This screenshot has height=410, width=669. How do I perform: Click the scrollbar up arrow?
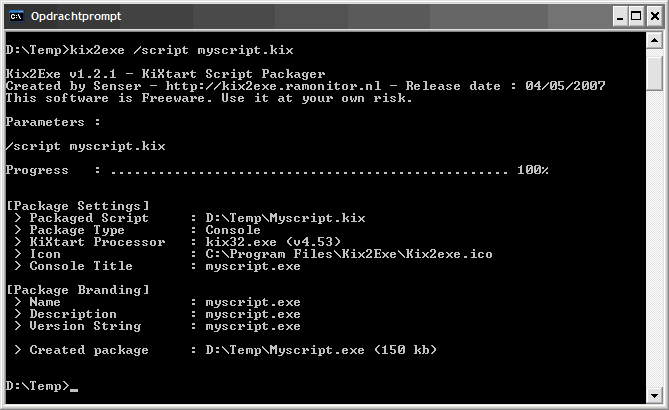654,40
